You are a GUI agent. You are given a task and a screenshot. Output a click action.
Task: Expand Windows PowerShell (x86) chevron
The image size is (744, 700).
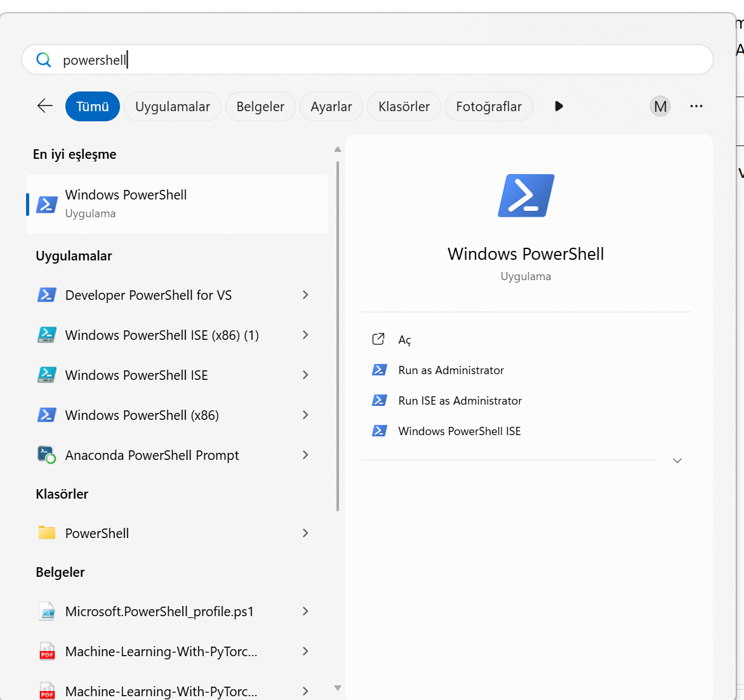pyautogui.click(x=305, y=415)
